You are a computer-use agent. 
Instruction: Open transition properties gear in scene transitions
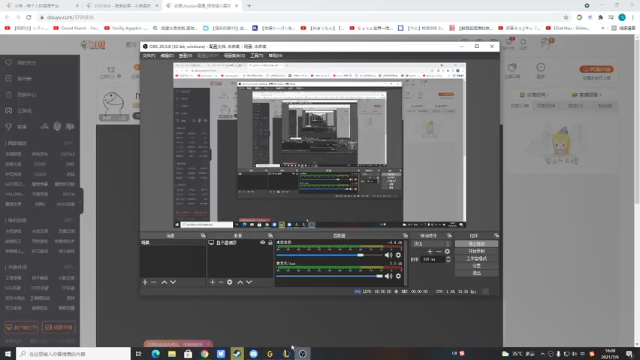point(447,251)
